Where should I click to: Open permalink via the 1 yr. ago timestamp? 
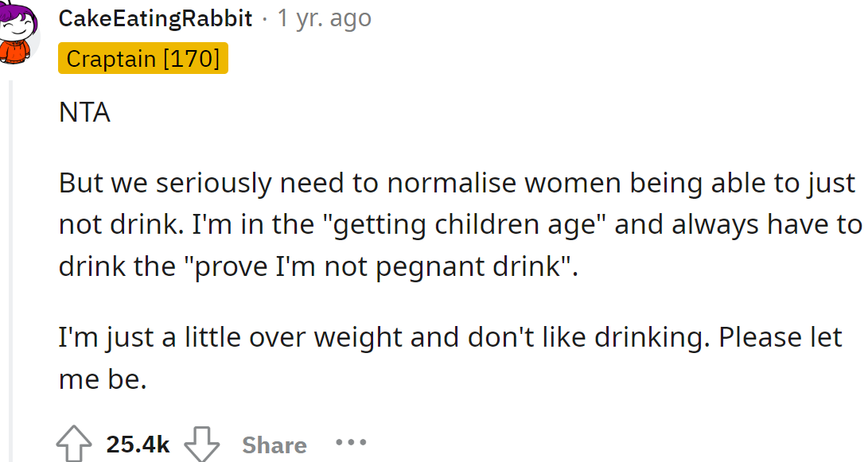323,17
